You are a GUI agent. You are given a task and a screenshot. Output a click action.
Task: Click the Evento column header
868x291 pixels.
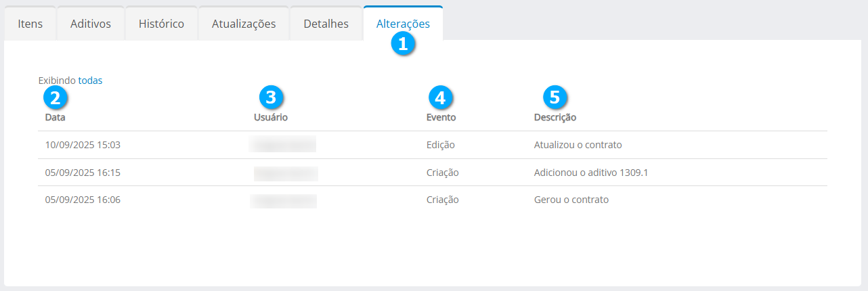(441, 118)
